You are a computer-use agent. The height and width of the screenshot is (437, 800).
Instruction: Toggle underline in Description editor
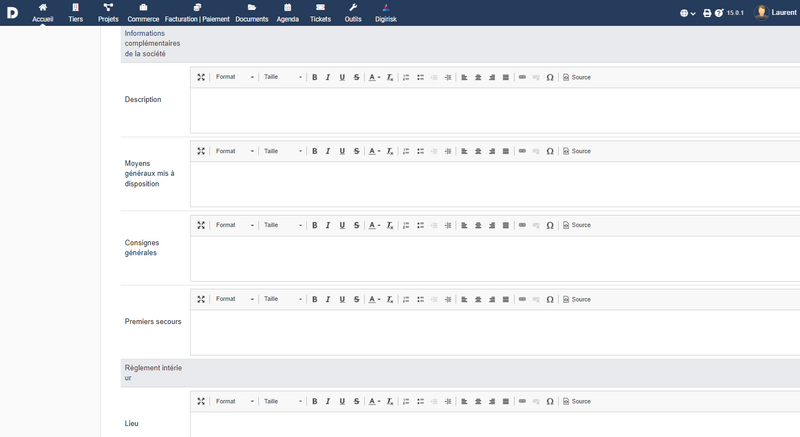click(342, 77)
